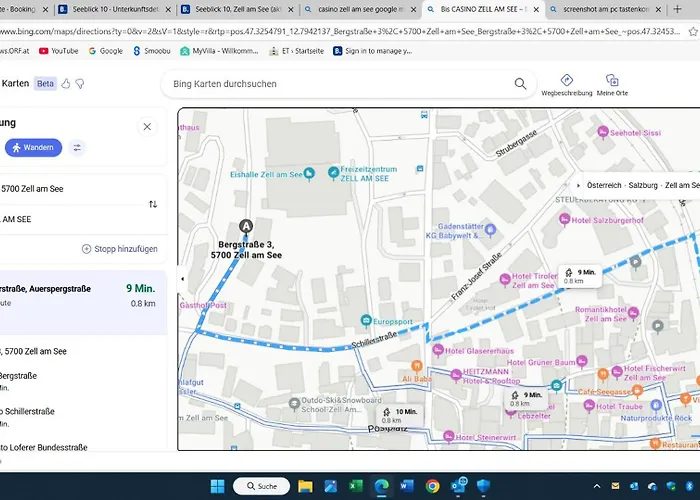The width and height of the screenshot is (700, 500).
Task: Click the magnifier search icon in Bing Karten
Action: (520, 85)
